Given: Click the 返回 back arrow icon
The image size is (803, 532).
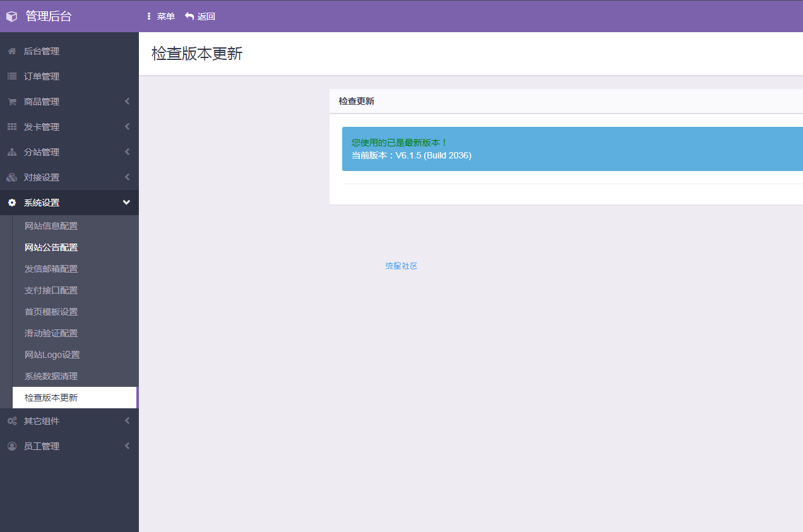Looking at the screenshot, I should (x=189, y=16).
